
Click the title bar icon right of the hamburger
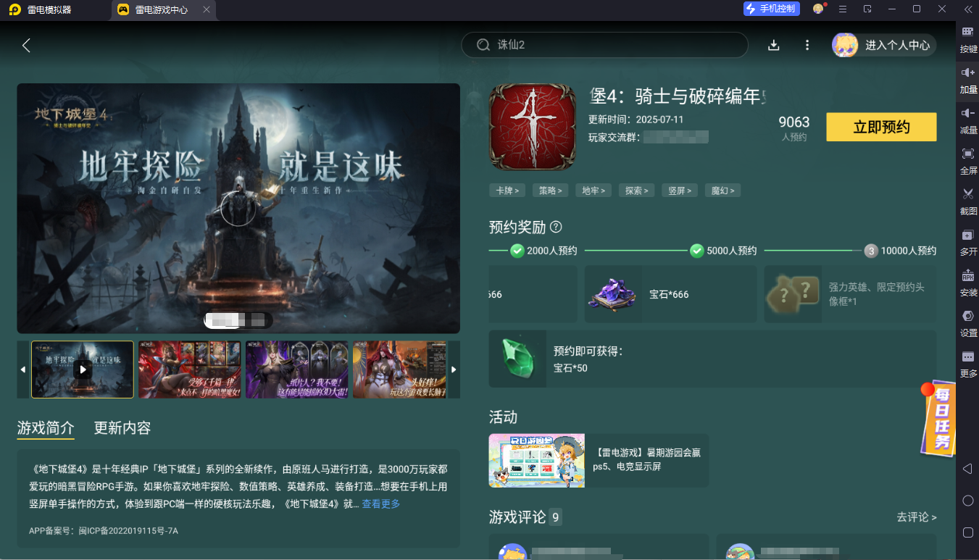(x=867, y=9)
